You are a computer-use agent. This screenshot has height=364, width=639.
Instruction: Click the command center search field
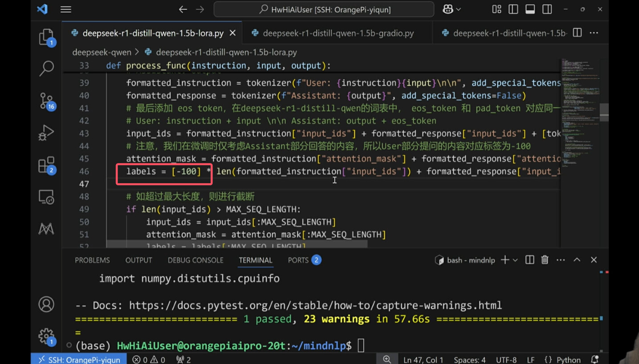324,9
